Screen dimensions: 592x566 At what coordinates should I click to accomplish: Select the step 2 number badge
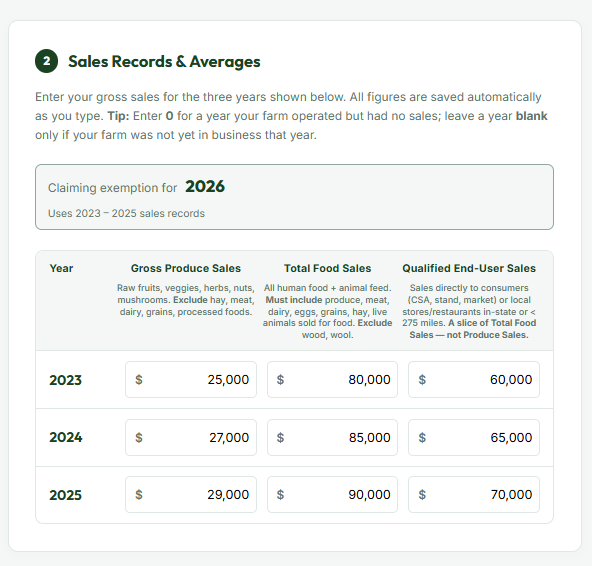pos(46,61)
